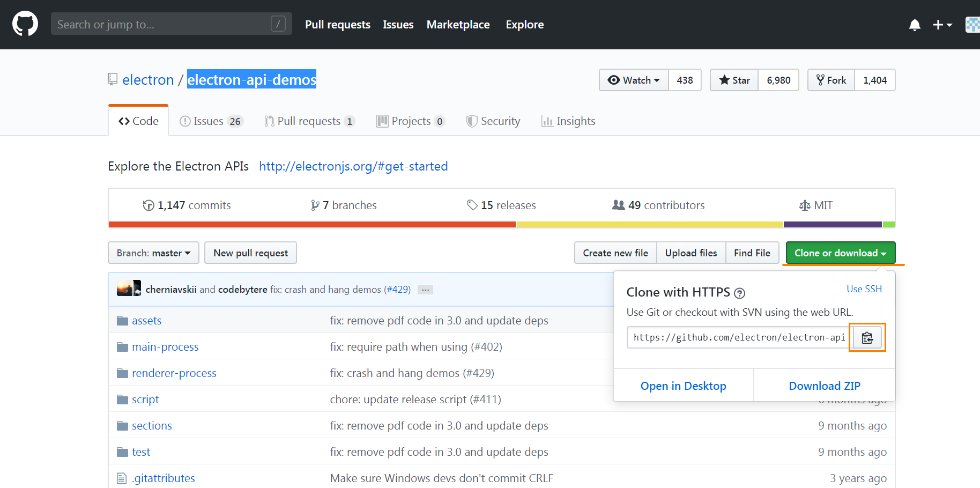The image size is (980, 488).
Task: Open Explore in top navigation
Action: pos(524,25)
